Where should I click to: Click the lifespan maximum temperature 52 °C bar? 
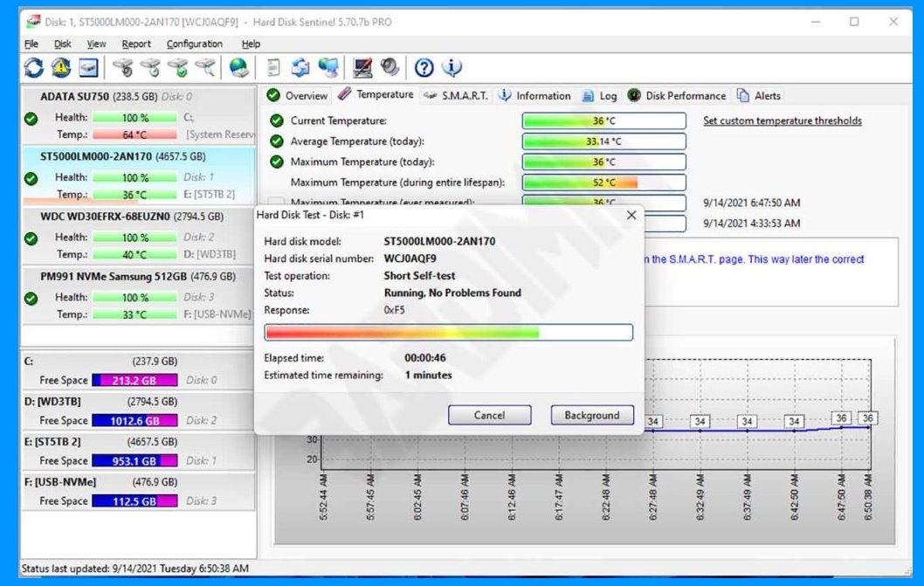coord(604,183)
